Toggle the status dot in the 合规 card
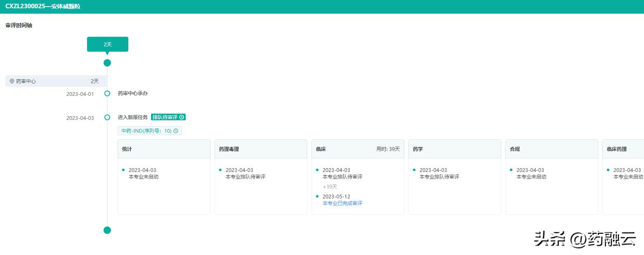 pos(511,169)
